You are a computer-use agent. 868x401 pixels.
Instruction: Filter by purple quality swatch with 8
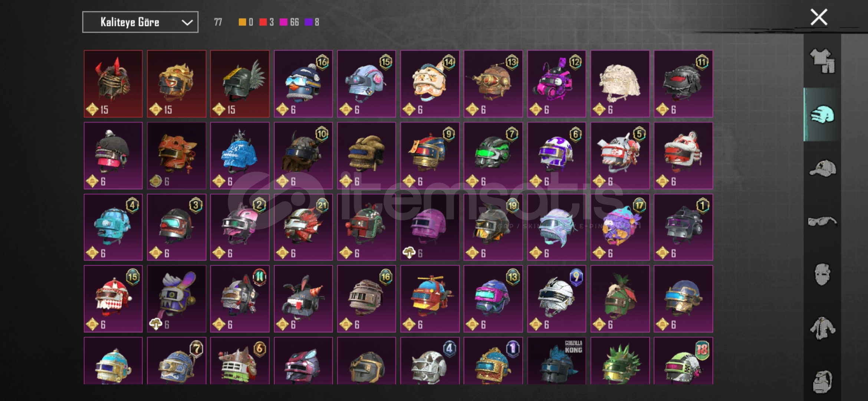coord(312,22)
